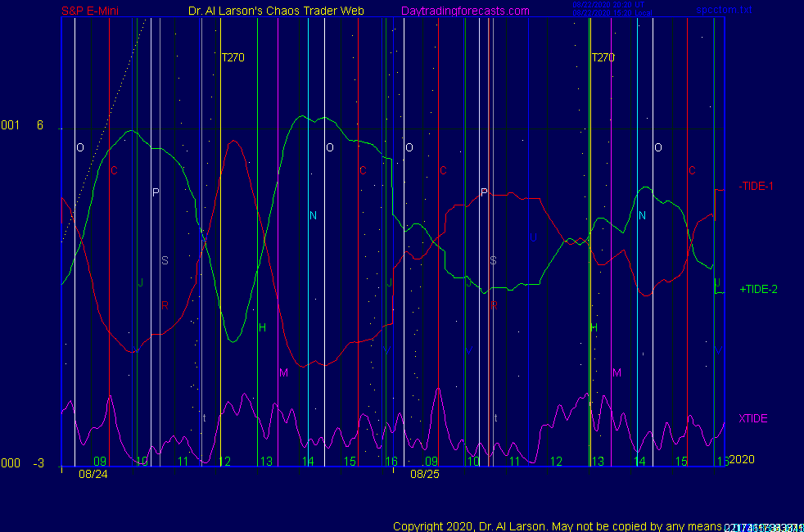This screenshot has height=532, width=804.
Task: Click the red -TIDE-1 legend label
Action: click(x=757, y=186)
